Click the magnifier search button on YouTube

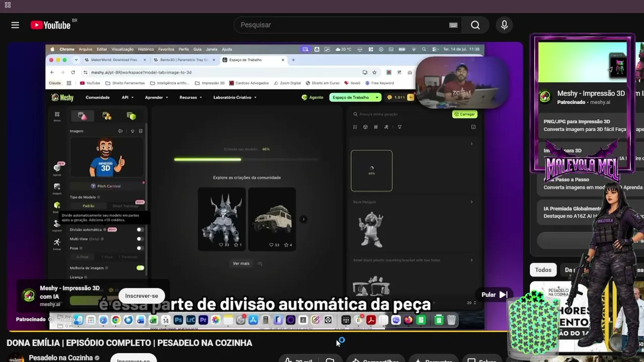tap(475, 25)
